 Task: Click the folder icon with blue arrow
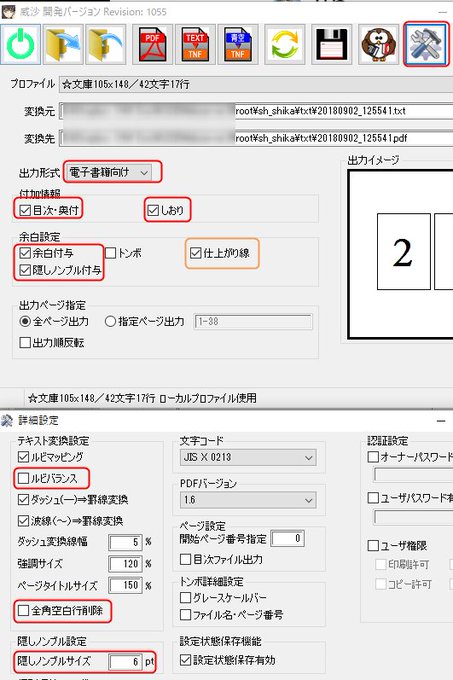click(63, 45)
